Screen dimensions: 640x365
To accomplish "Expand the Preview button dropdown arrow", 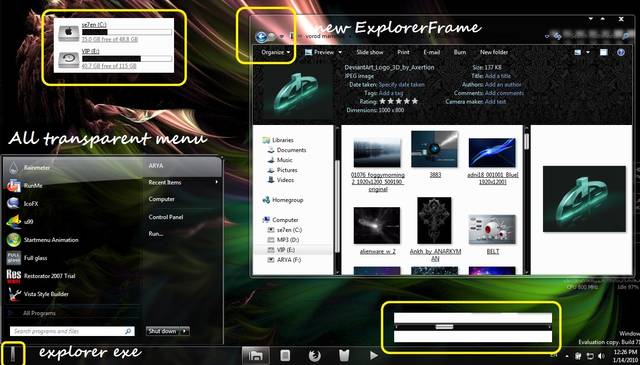I will (x=340, y=52).
